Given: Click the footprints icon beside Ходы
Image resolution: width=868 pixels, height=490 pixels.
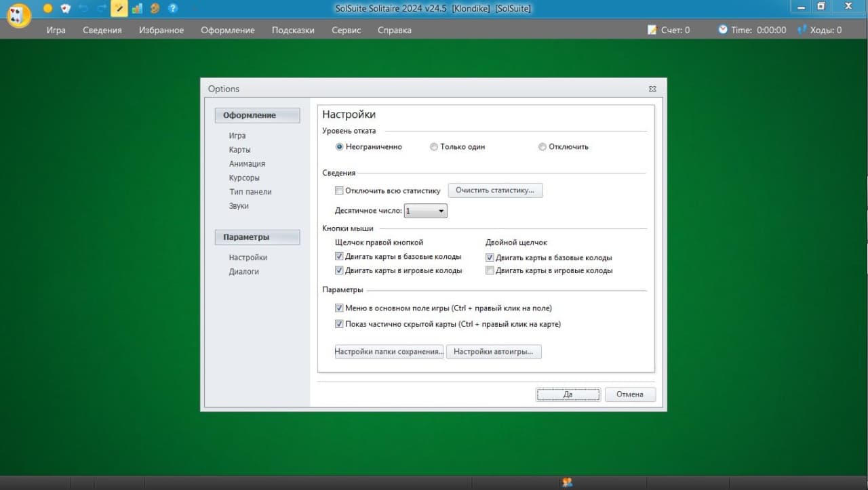Looking at the screenshot, I should [x=802, y=30].
